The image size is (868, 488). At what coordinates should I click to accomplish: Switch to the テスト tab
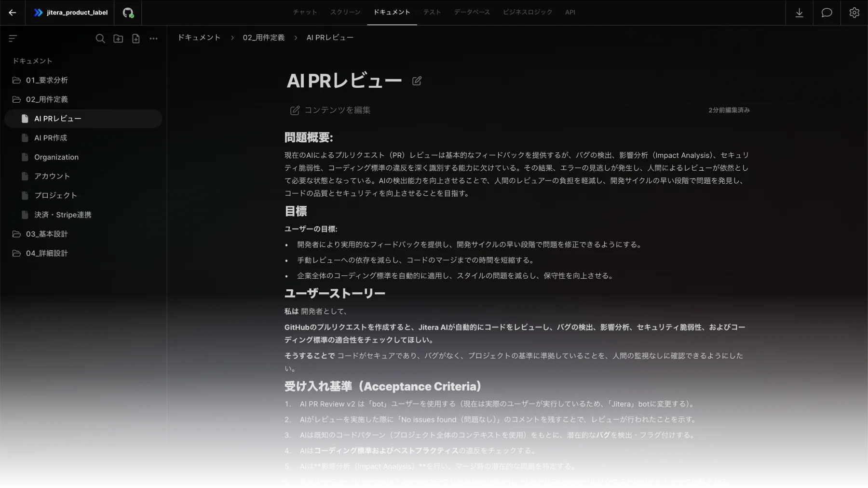coord(431,12)
